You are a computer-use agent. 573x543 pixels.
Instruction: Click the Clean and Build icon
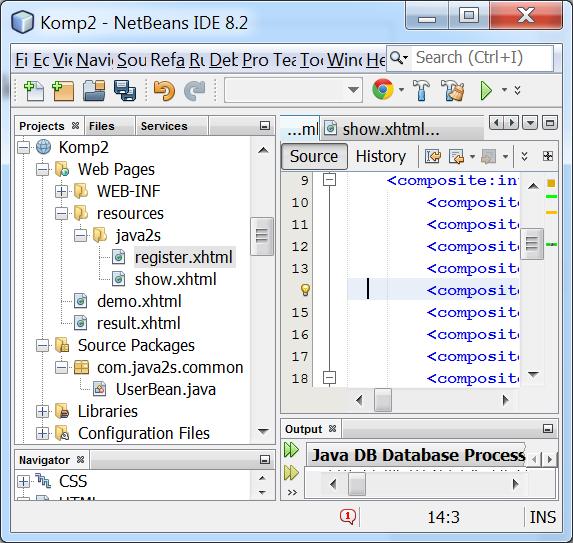click(x=453, y=90)
